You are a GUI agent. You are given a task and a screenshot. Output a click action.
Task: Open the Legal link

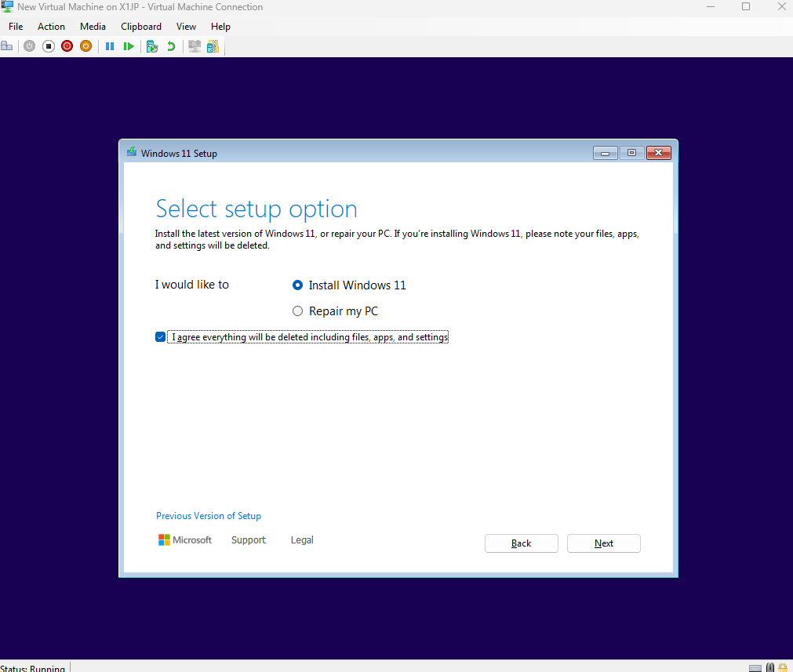click(302, 539)
